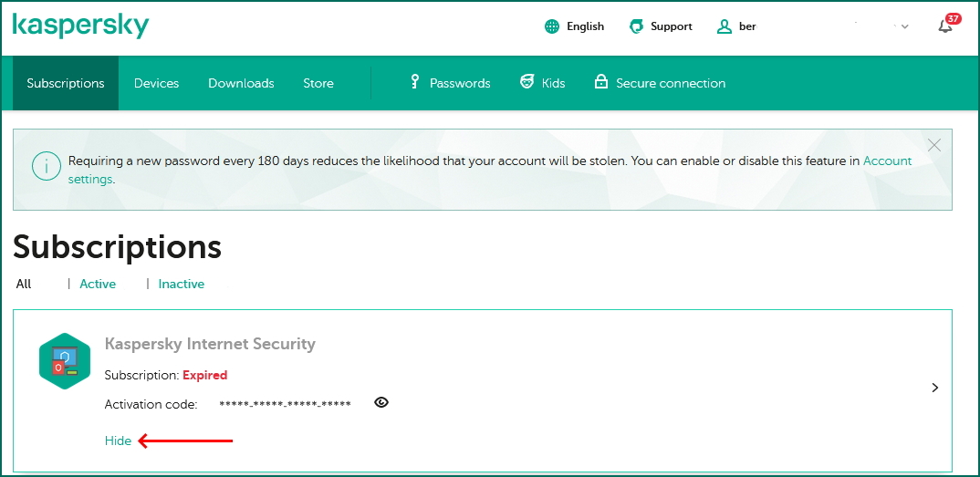Switch to the Devices tab
This screenshot has height=477, width=980.
[156, 83]
